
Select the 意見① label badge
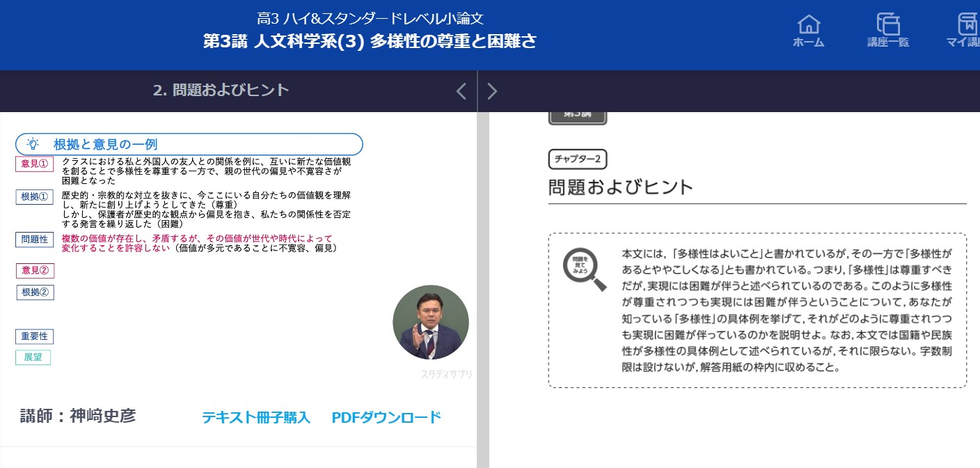[34, 164]
